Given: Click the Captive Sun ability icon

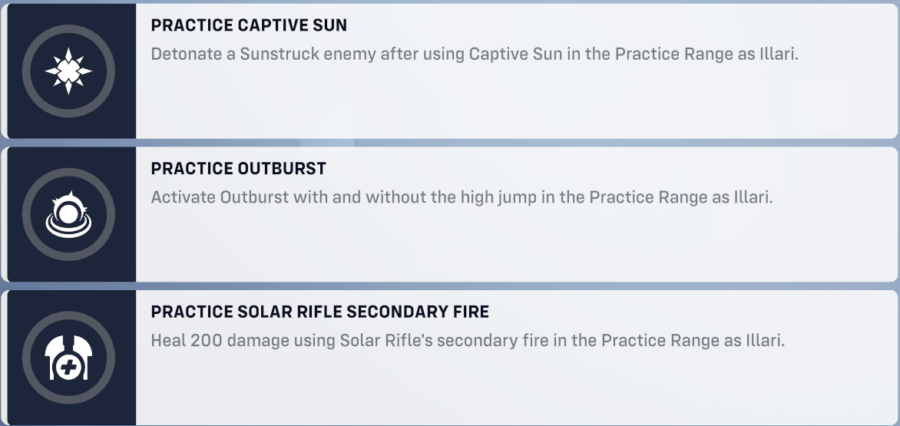Looking at the screenshot, I should (68, 70).
